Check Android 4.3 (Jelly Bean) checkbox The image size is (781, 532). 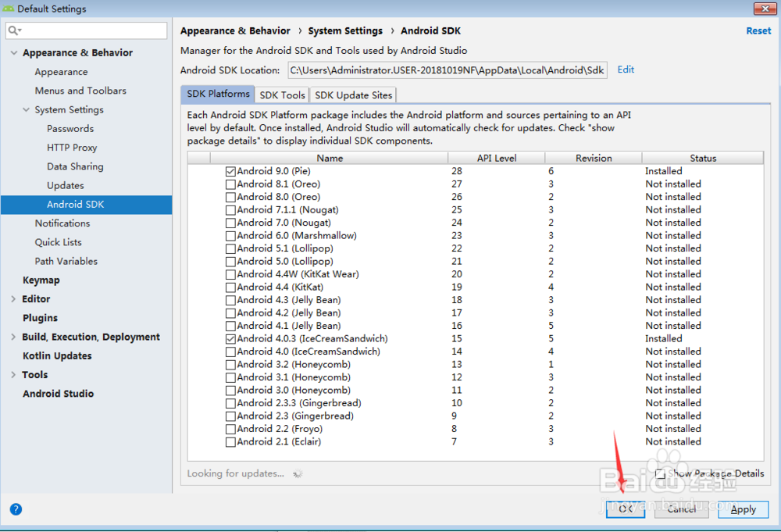click(x=230, y=300)
